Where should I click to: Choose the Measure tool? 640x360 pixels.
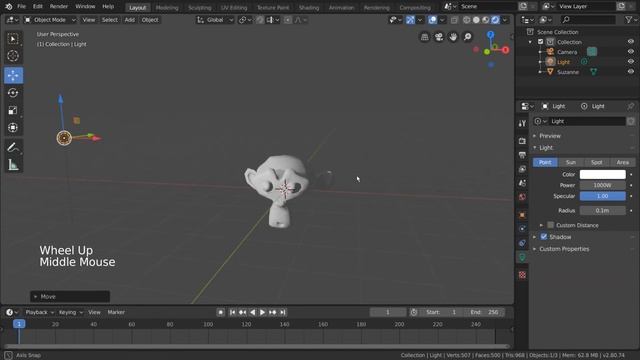click(x=13, y=165)
